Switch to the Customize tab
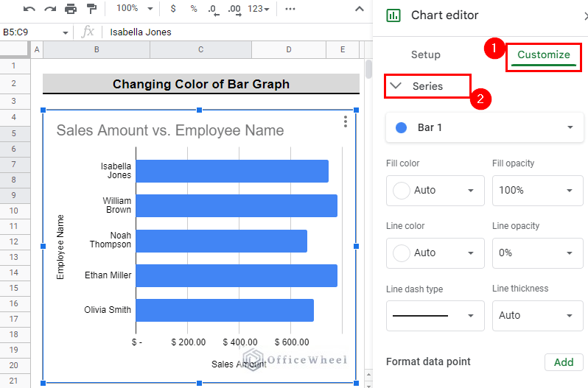The width and height of the screenshot is (588, 388). 543,55
